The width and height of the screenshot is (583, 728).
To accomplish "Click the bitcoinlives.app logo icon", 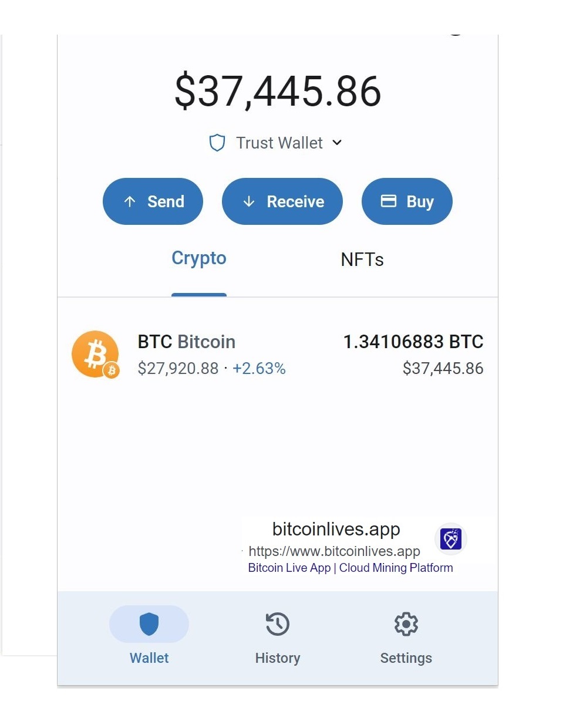I will 451,538.
